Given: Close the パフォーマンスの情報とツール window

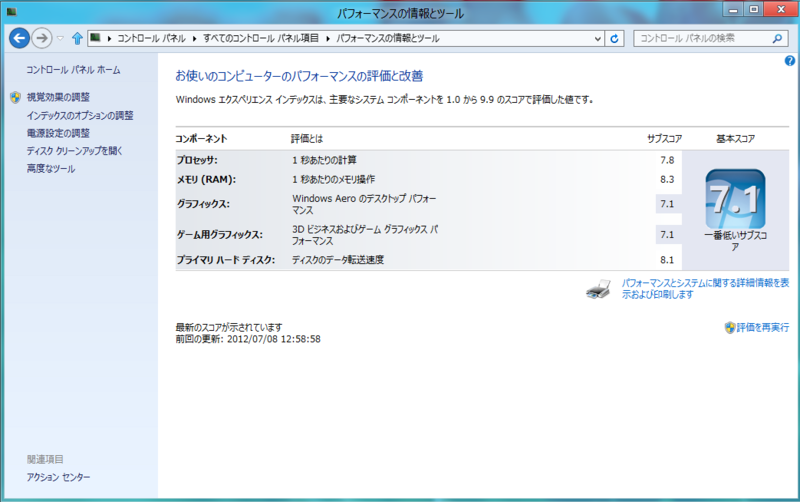Looking at the screenshot, I should [x=781, y=9].
